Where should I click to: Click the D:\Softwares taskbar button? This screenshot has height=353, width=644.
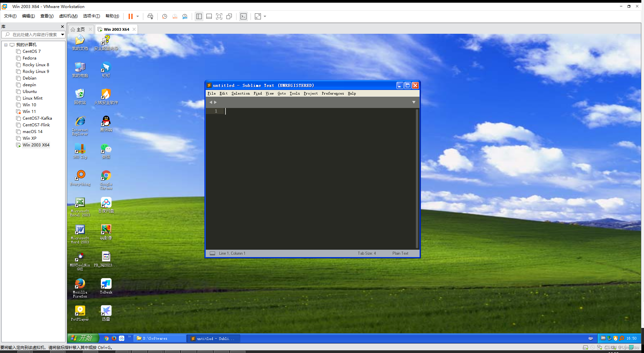(x=160, y=338)
